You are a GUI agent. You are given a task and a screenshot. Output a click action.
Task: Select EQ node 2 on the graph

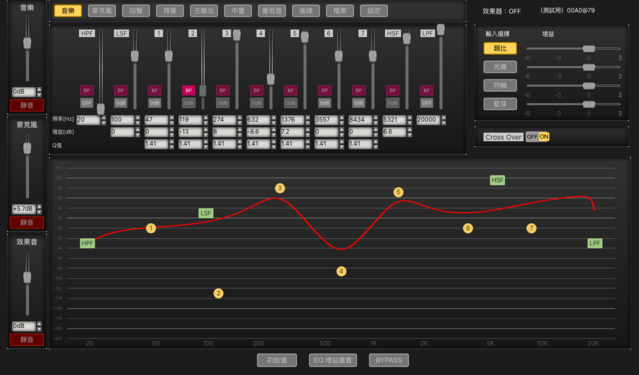(x=218, y=293)
